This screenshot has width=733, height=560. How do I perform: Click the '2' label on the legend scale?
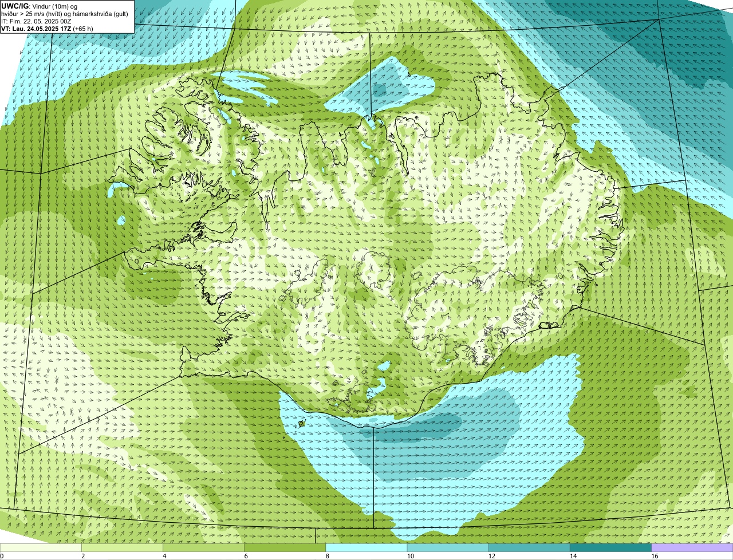[x=83, y=556]
